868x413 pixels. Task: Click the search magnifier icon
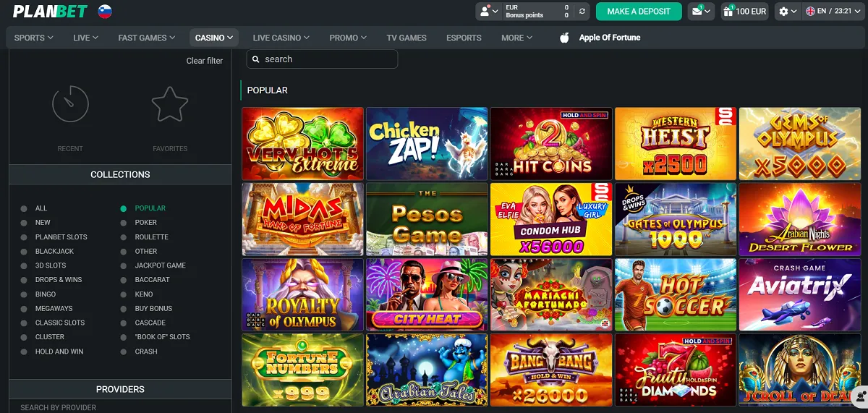pyautogui.click(x=256, y=59)
